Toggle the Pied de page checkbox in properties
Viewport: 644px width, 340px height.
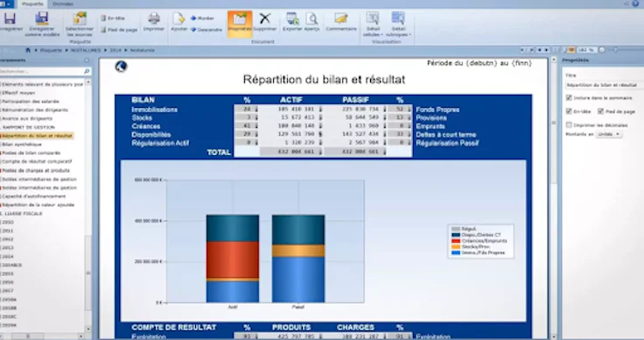(600, 111)
